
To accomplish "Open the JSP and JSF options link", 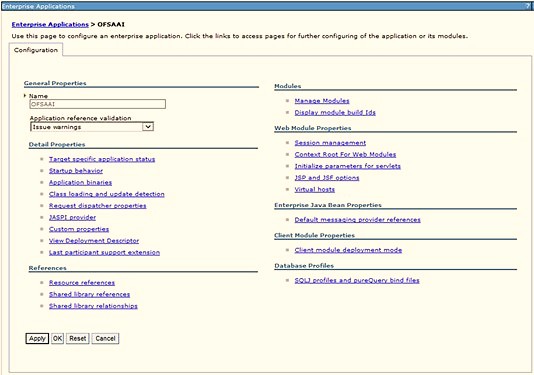I will (327, 177).
